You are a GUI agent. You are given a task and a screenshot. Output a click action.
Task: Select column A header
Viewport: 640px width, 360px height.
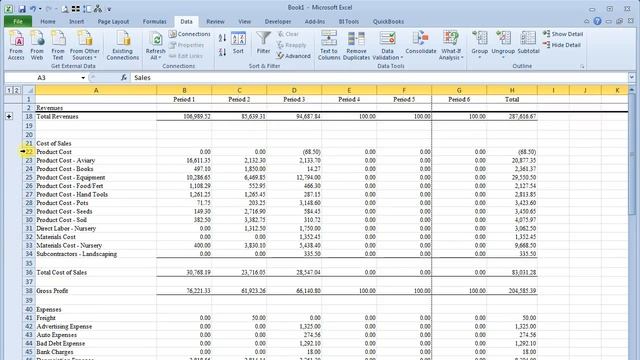[96, 90]
